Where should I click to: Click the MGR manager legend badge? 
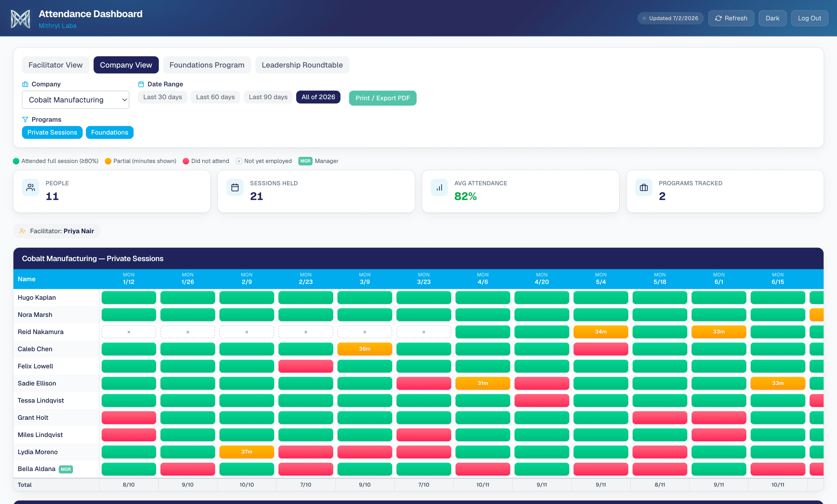pyautogui.click(x=305, y=161)
